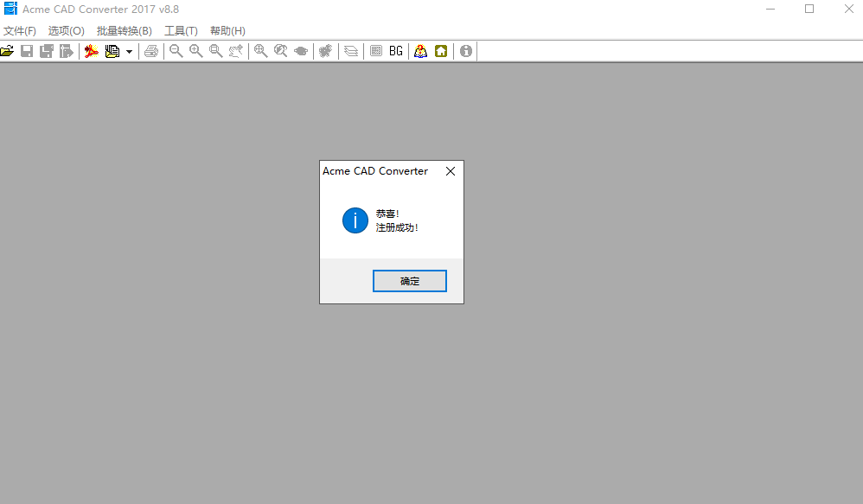Click the info about icon in toolbar

click(466, 51)
